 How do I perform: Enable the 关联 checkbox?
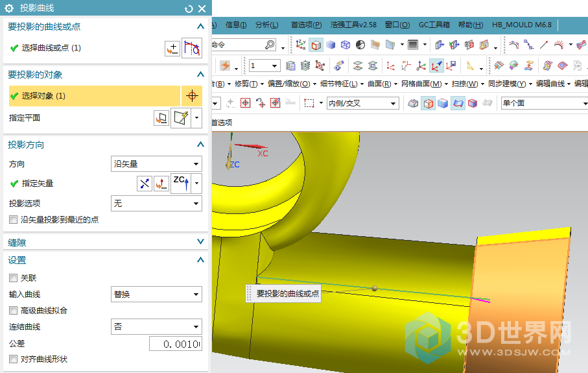click(x=13, y=278)
